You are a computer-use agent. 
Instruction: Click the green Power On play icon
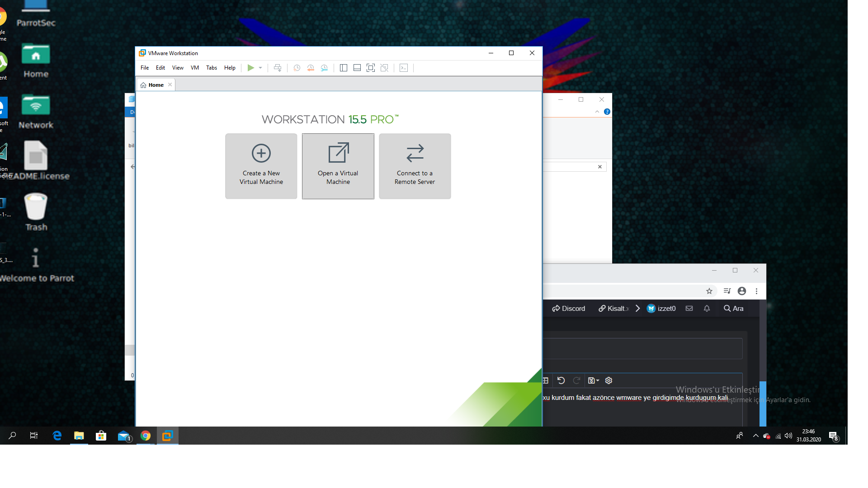[250, 68]
